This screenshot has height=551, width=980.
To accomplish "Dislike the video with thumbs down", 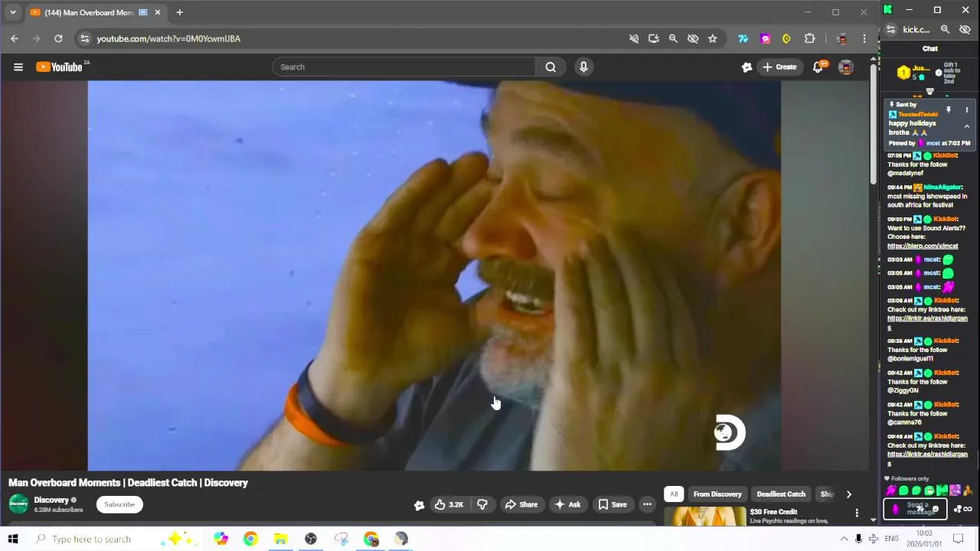I will (x=482, y=504).
